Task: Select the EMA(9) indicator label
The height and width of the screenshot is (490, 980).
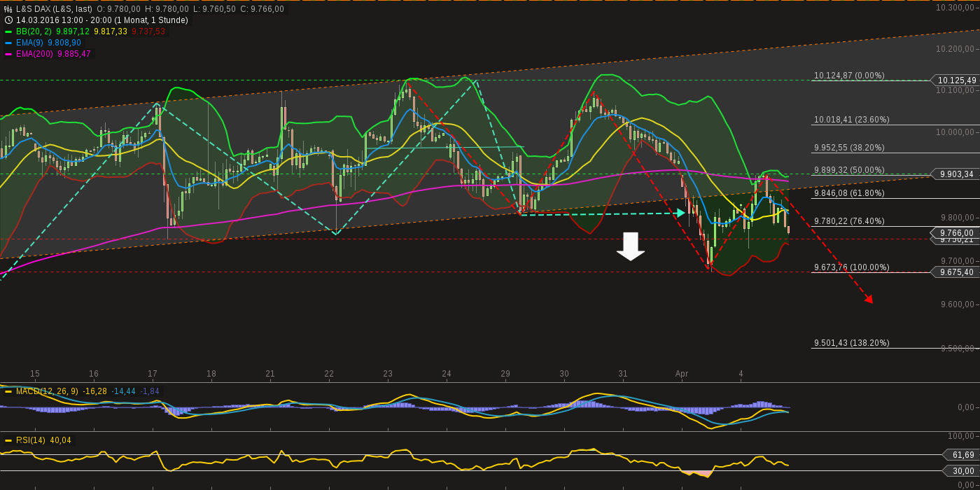Action: pos(30,43)
